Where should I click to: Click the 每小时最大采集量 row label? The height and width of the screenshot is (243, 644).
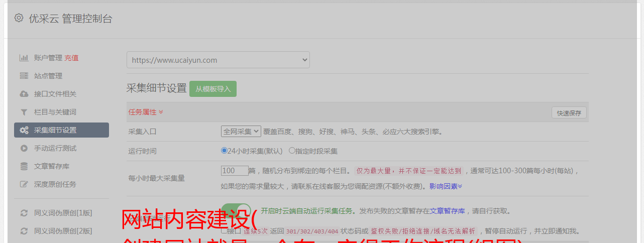157,178
